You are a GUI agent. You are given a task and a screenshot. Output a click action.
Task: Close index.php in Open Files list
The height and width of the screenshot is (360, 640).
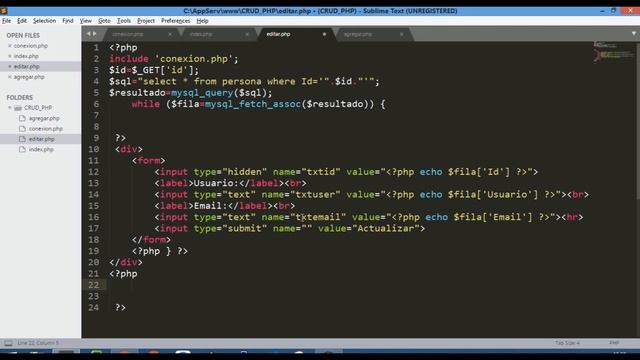10,56
